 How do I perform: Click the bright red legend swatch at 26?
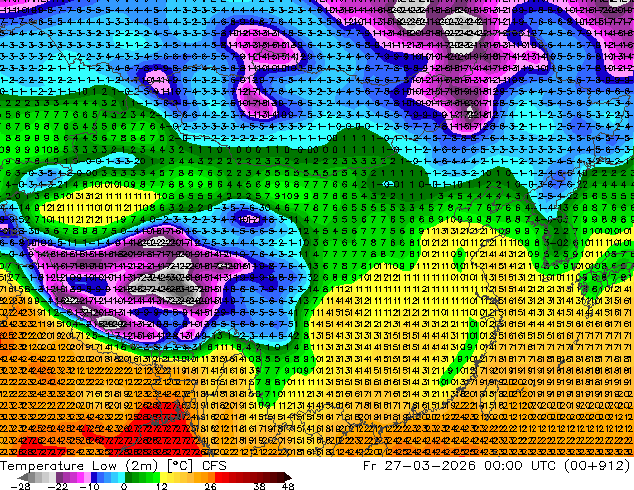click(x=218, y=477)
